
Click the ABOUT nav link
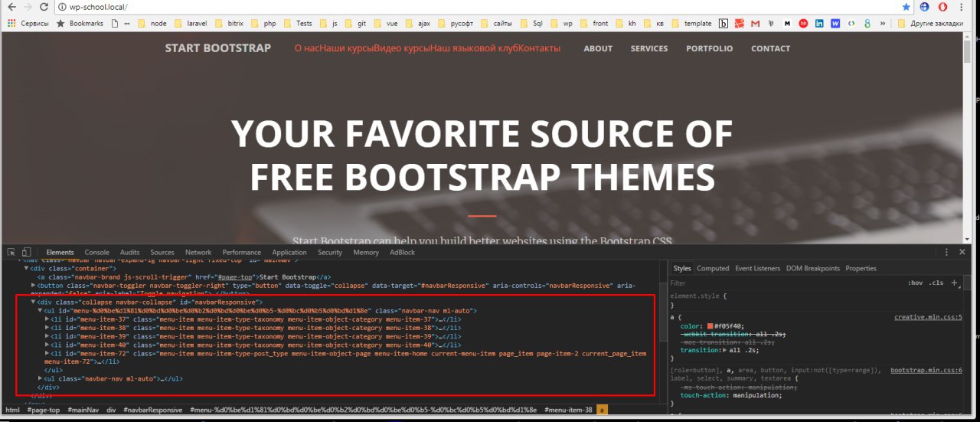pos(598,48)
